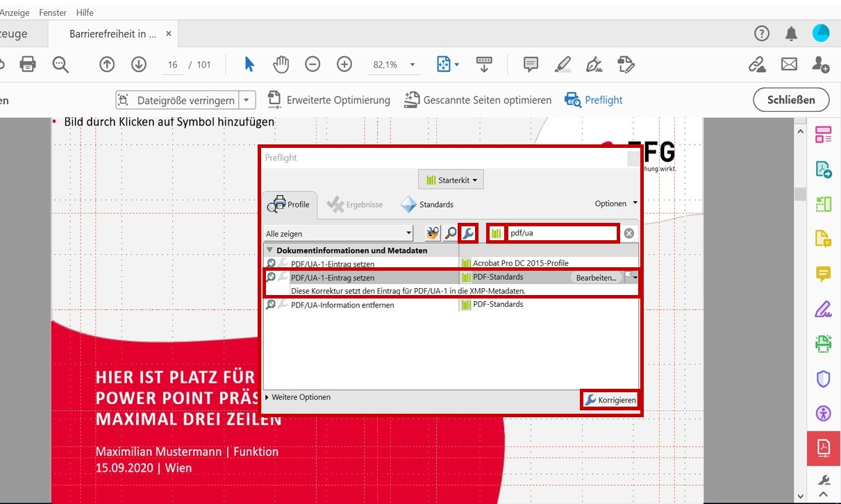The width and height of the screenshot is (841, 504).
Task: Go to next page with down arrow
Action: point(139,65)
